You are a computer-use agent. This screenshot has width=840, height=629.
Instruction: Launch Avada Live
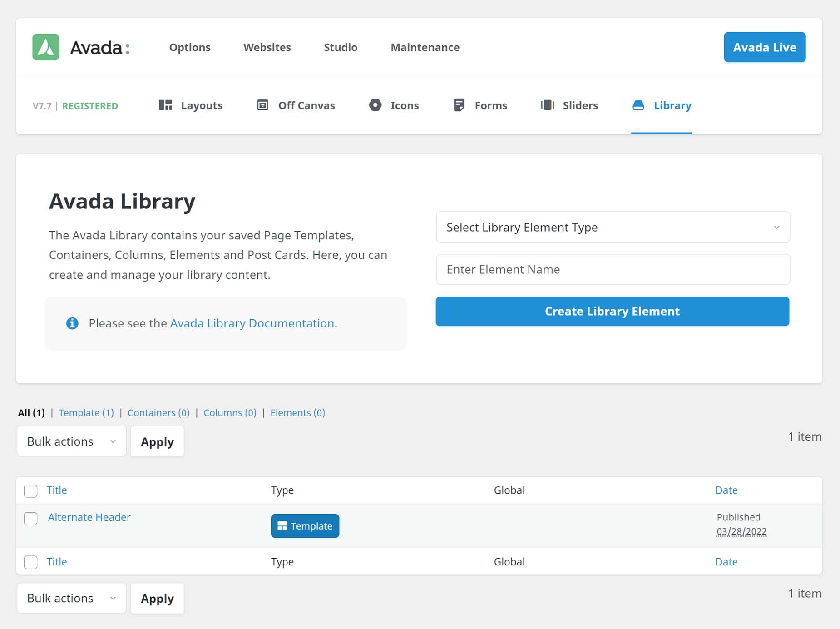click(765, 47)
